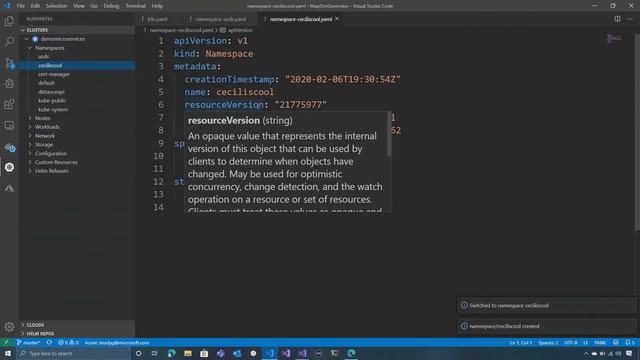This screenshot has height=360, width=640.
Task: Open the Explorer view in activity bar
Action: click(9, 21)
